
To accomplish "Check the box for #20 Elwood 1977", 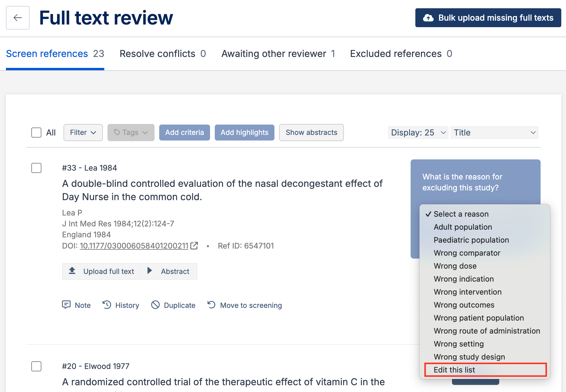I will 36,366.
